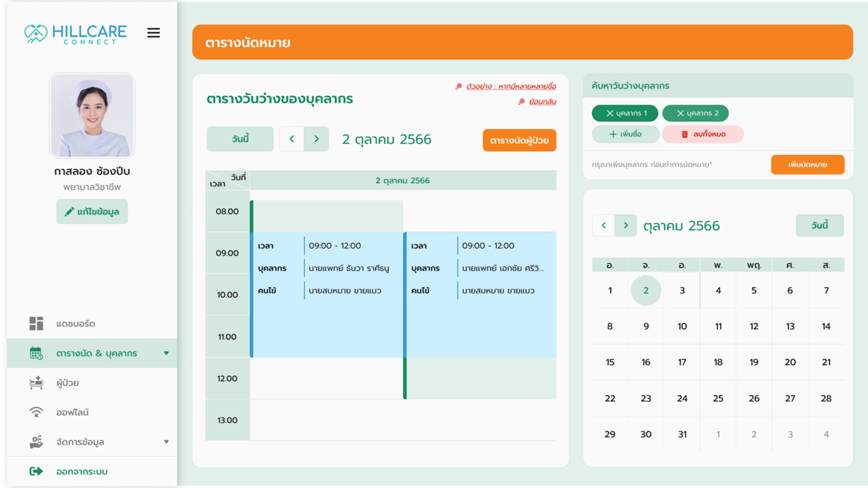This screenshot has height=488, width=868.
Task: Click the data management hand icon
Action: (36, 442)
